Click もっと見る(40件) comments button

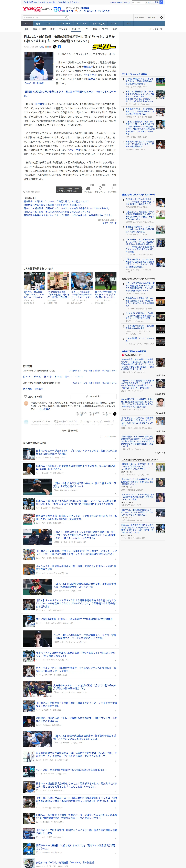pyautogui.click(x=70, y=431)
